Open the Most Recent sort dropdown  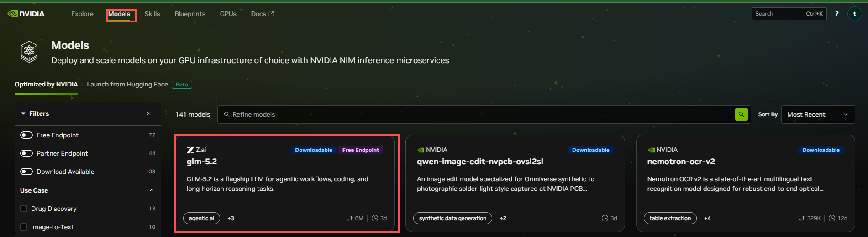point(818,114)
